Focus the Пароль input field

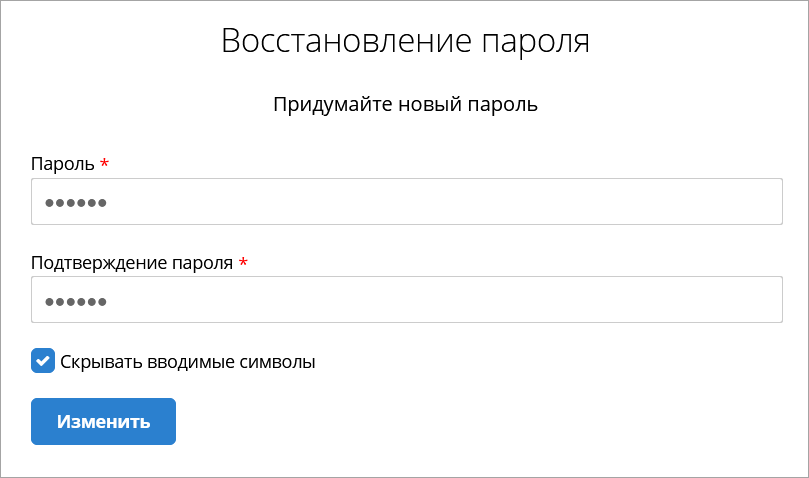tap(406, 202)
